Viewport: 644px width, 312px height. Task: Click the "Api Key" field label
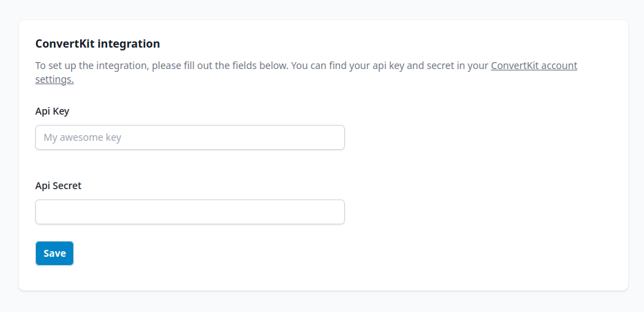tap(53, 110)
